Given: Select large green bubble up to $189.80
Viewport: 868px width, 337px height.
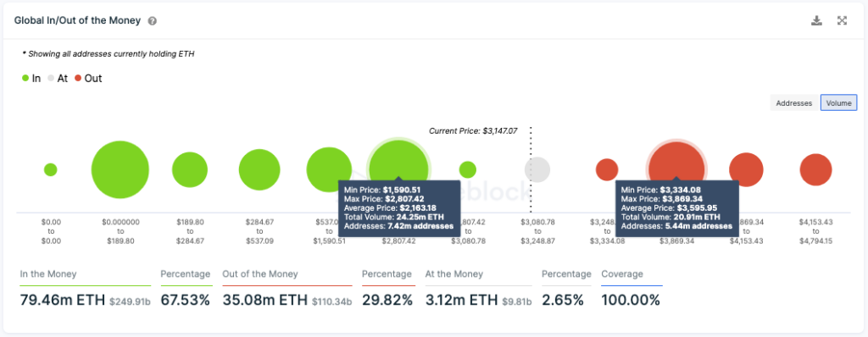Looking at the screenshot, I should coord(120,169).
